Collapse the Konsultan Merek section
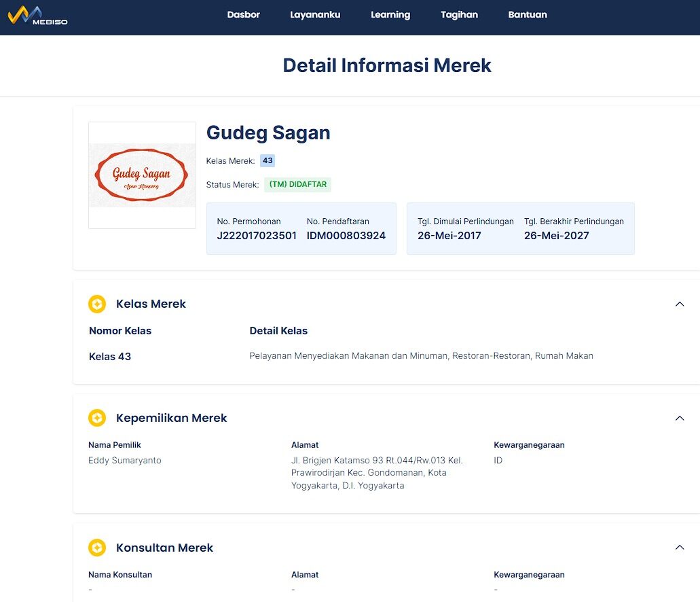 [680, 548]
